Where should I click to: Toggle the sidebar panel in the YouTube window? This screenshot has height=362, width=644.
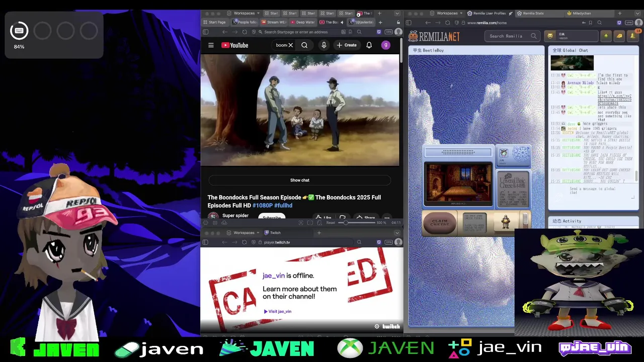pos(205,32)
